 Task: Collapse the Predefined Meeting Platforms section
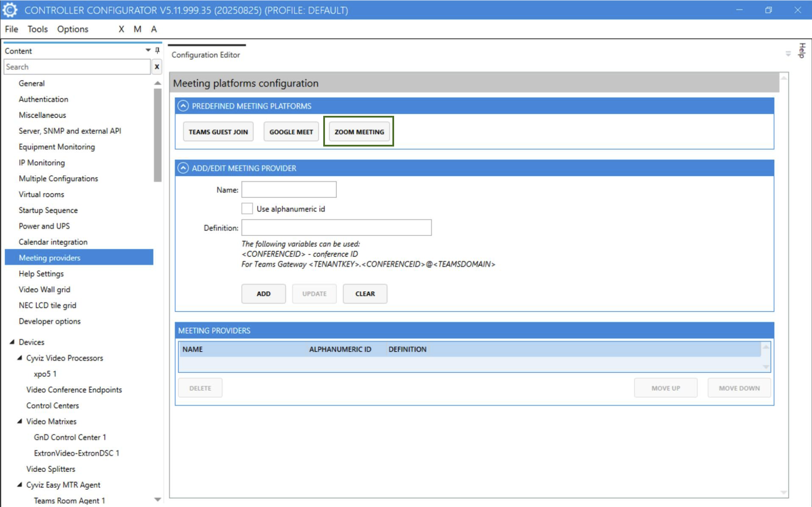click(183, 106)
